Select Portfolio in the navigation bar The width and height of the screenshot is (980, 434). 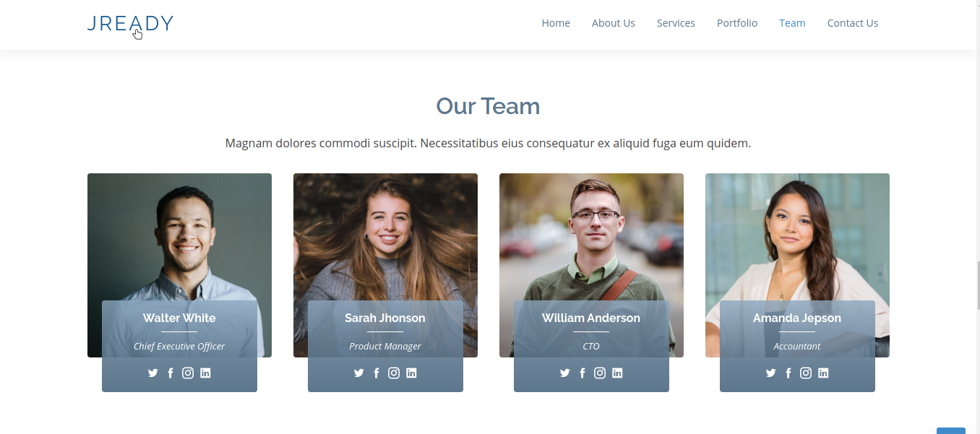[x=737, y=23]
